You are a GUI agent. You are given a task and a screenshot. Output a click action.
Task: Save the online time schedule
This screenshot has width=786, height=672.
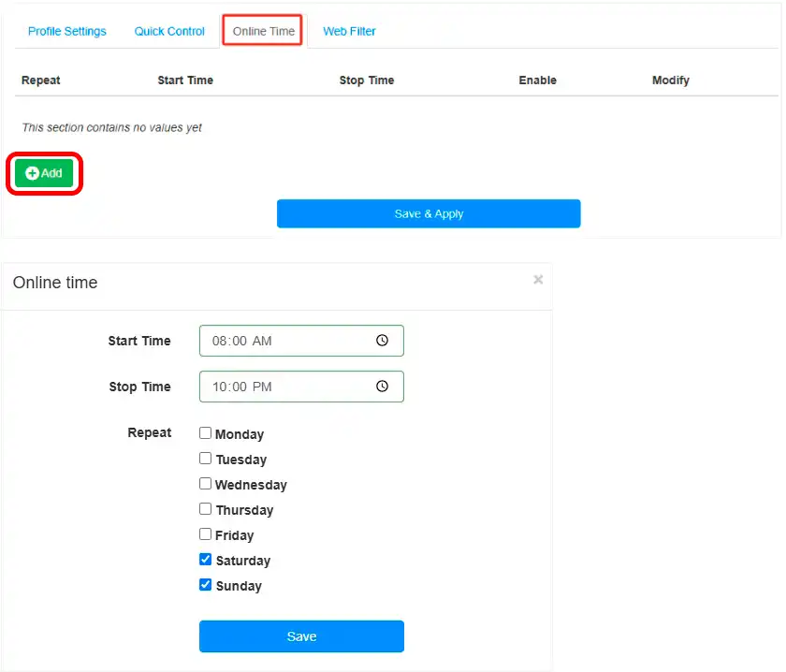(301, 636)
